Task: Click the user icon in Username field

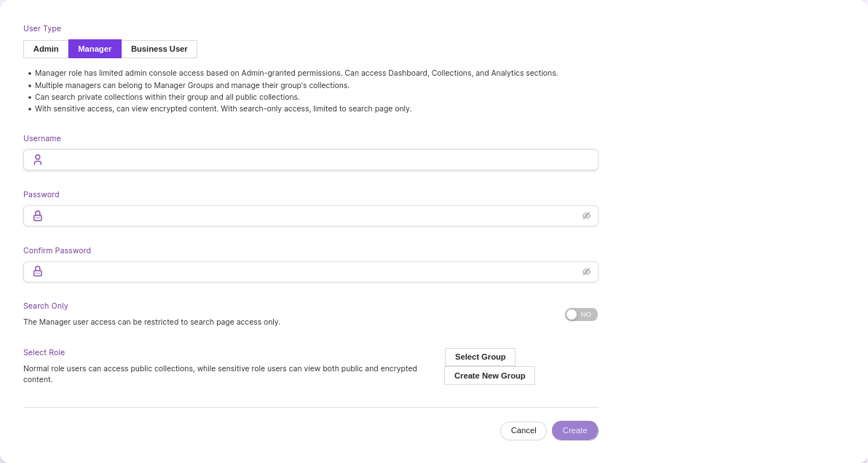Action: [38, 160]
